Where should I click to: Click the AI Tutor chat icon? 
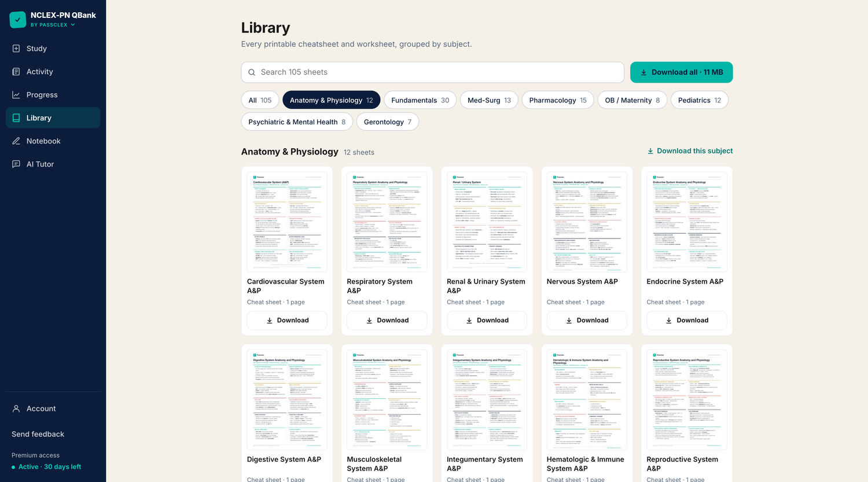16,164
